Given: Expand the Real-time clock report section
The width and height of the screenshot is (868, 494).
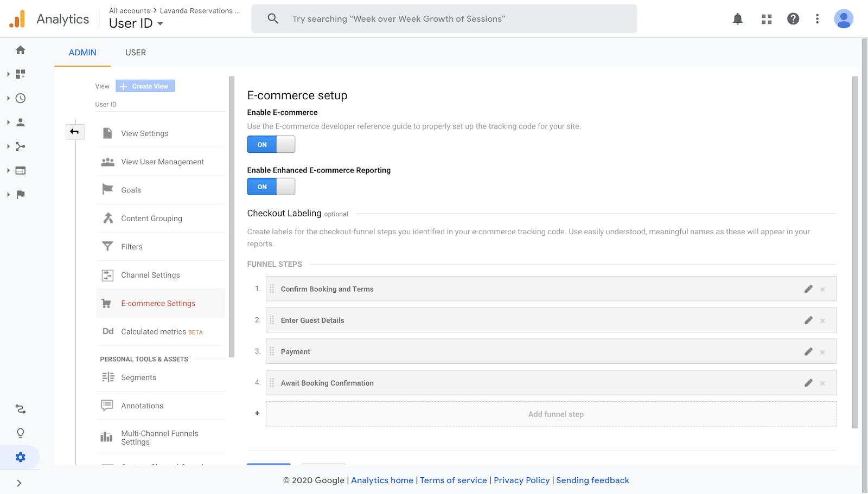Looking at the screenshot, I should [20, 98].
